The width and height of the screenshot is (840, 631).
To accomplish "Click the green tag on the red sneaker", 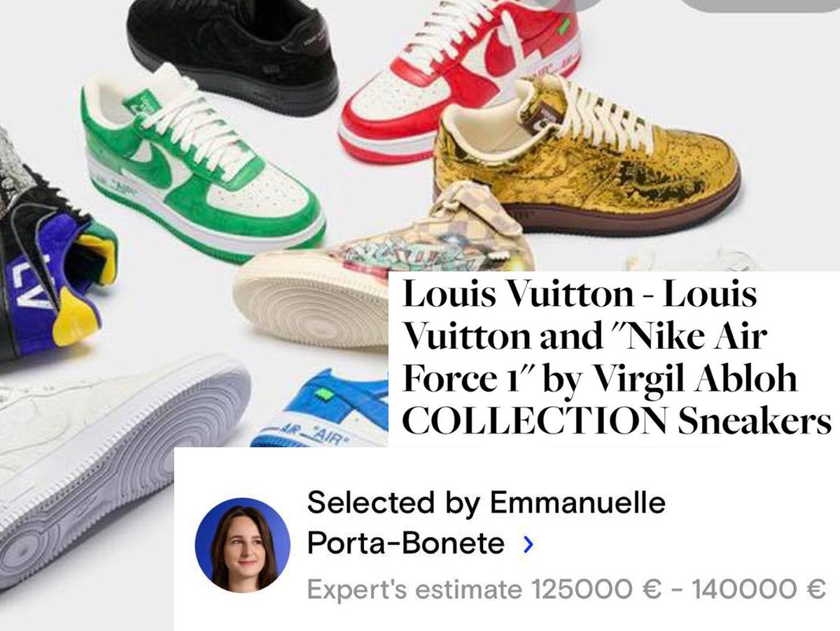I will pyautogui.click(x=563, y=26).
